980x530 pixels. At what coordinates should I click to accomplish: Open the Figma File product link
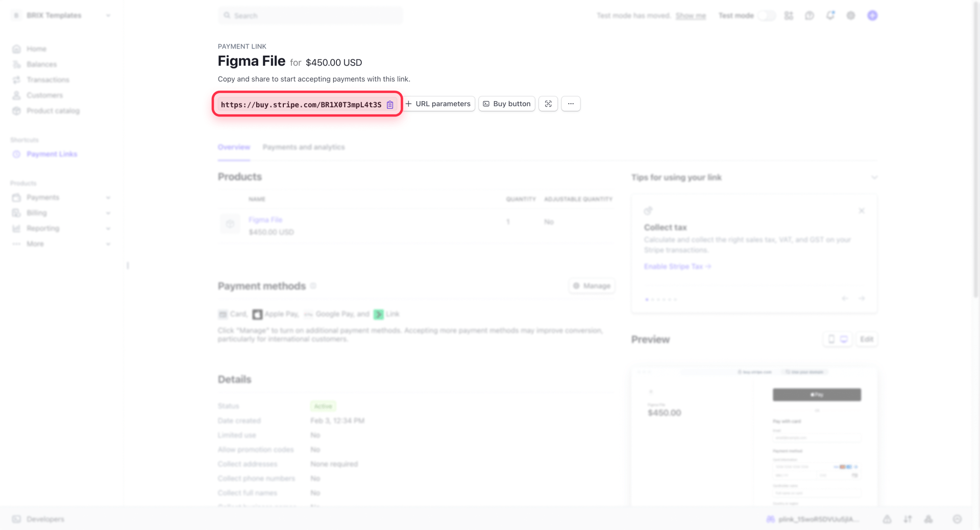265,220
